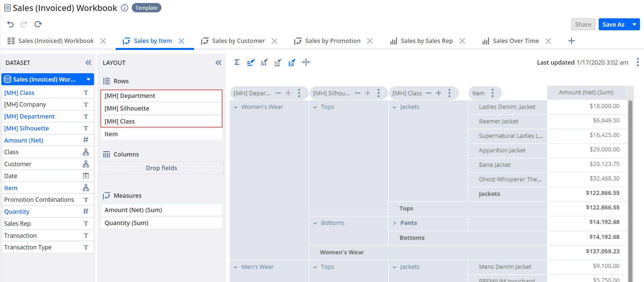The width and height of the screenshot is (644, 282).
Task: Expand all in [MH] Department column
Action: (x=288, y=93)
